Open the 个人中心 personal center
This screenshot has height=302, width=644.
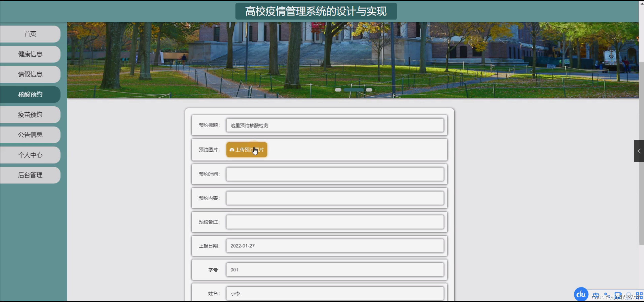tap(30, 155)
